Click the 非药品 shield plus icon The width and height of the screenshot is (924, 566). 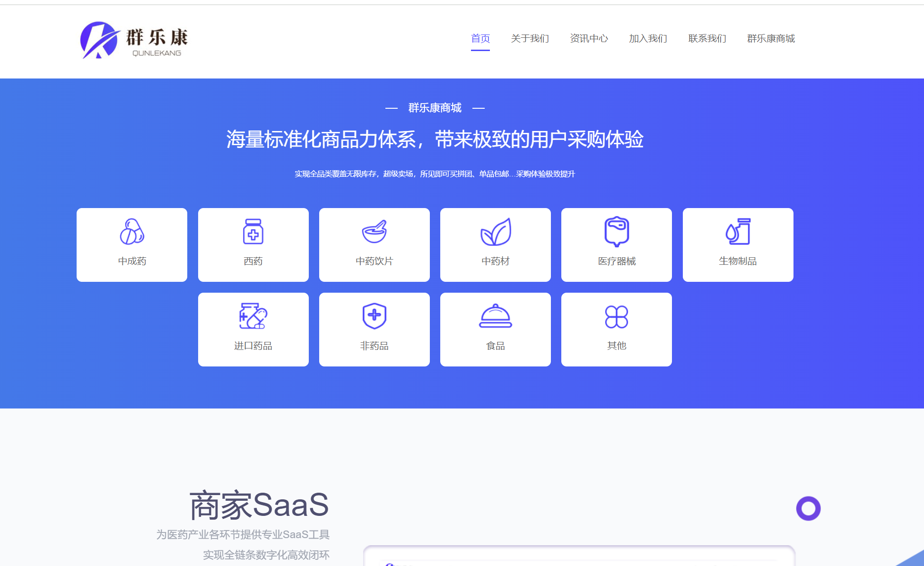[x=375, y=316]
